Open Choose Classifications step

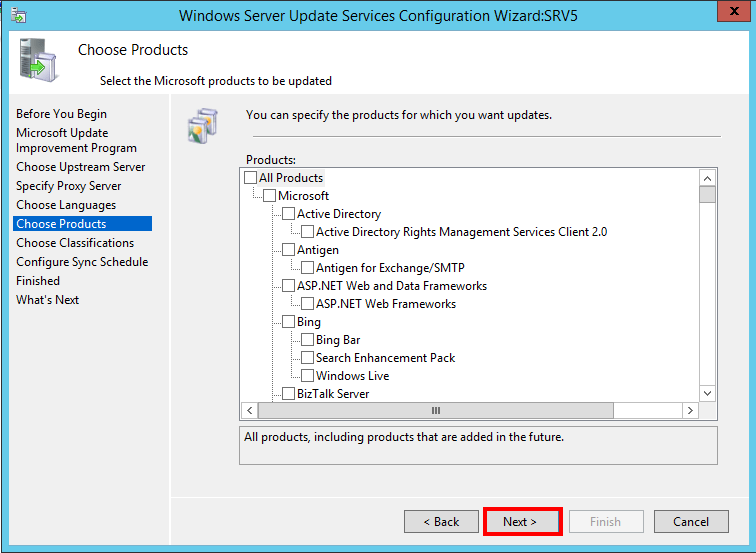75,243
